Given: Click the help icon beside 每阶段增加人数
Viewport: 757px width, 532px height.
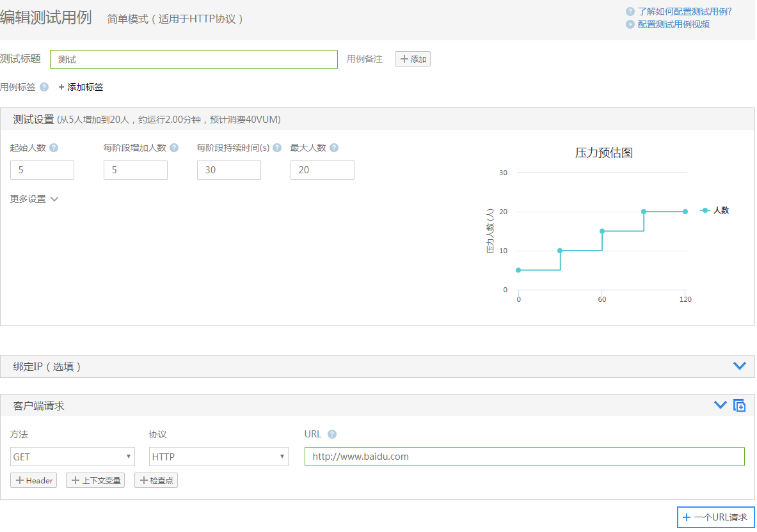Looking at the screenshot, I should [x=174, y=148].
